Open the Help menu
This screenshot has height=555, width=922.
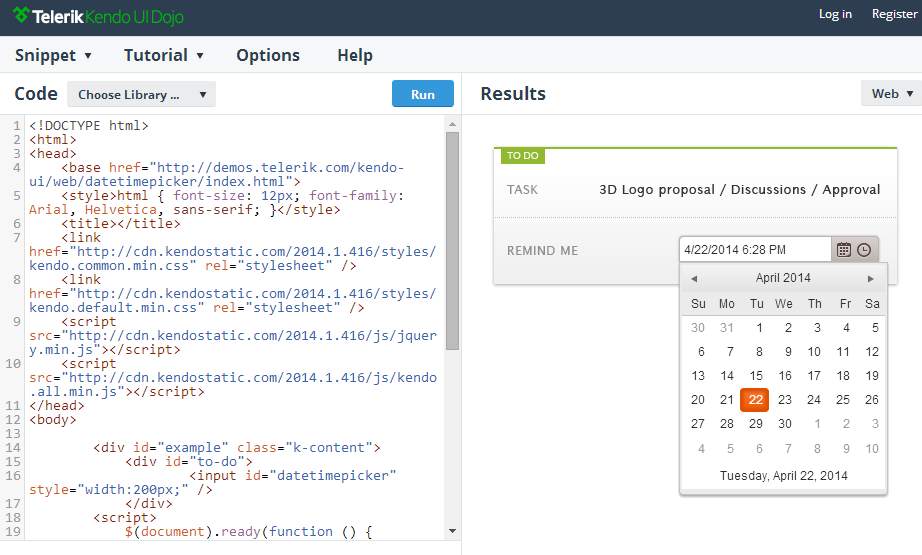355,55
